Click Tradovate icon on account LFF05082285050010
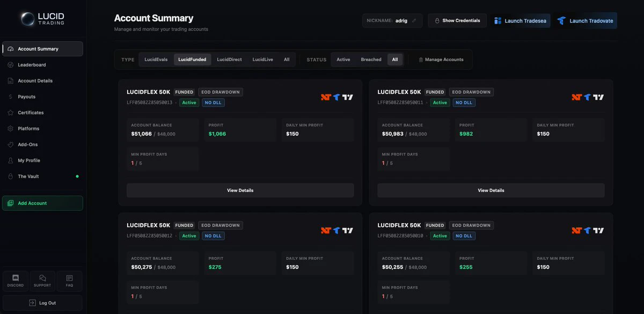 (x=588, y=230)
